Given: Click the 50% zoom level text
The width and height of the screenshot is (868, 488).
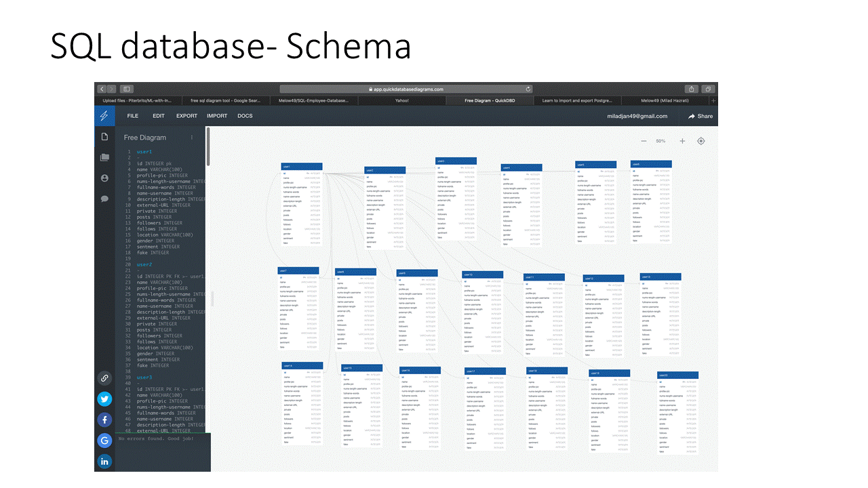Looking at the screenshot, I should point(660,141).
